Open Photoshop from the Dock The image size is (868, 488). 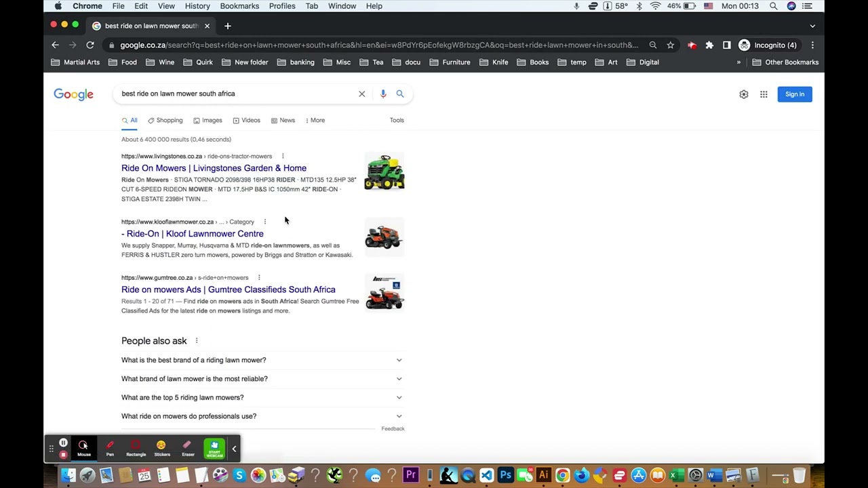505,476
